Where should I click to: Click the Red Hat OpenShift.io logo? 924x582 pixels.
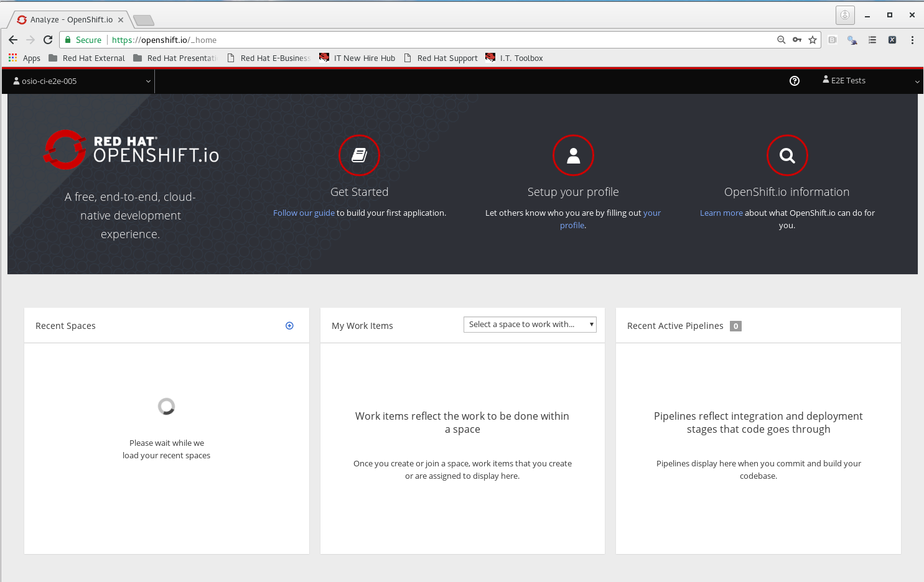pos(130,149)
